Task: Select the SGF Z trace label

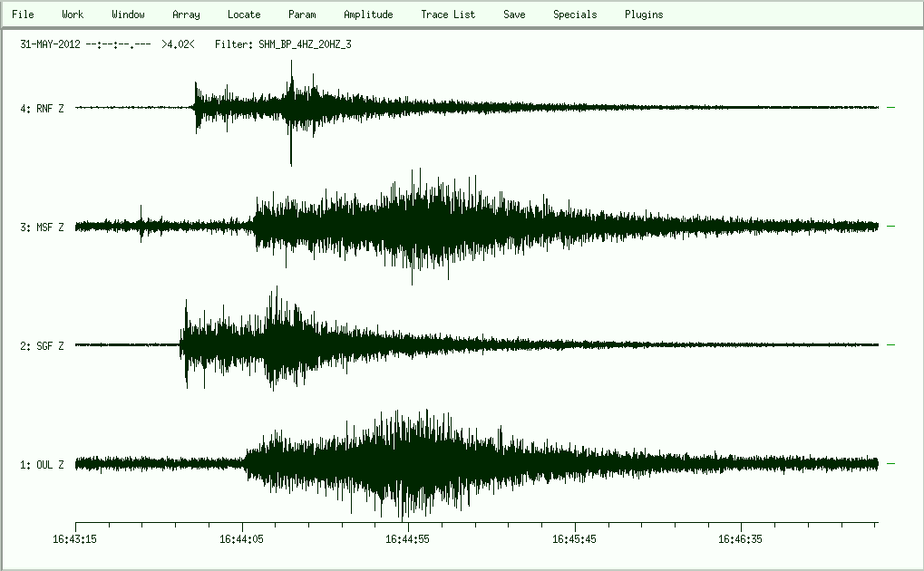Action: [x=42, y=346]
